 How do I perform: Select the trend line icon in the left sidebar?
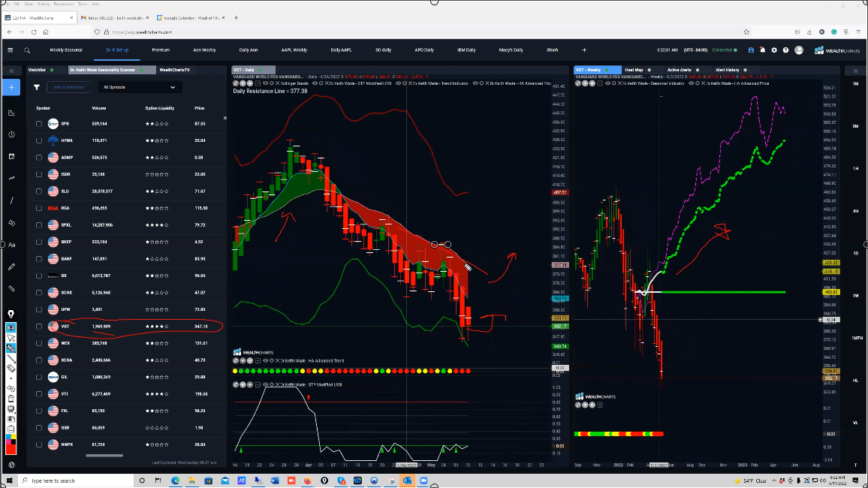(11, 200)
